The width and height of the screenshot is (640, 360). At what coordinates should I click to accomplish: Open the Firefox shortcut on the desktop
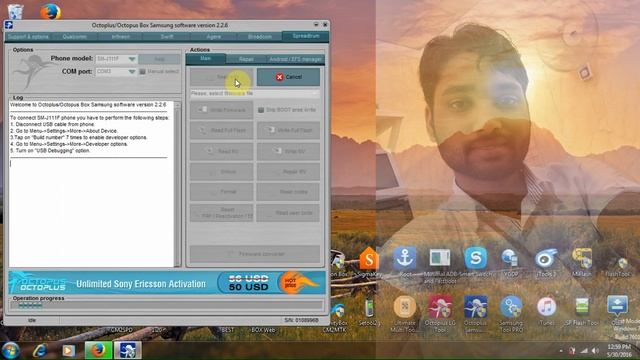coord(51,11)
